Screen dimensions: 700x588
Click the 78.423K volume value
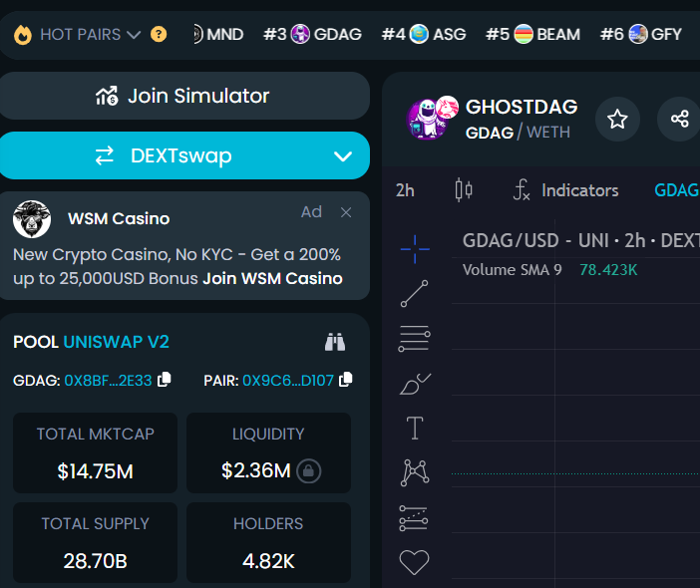[x=608, y=270]
